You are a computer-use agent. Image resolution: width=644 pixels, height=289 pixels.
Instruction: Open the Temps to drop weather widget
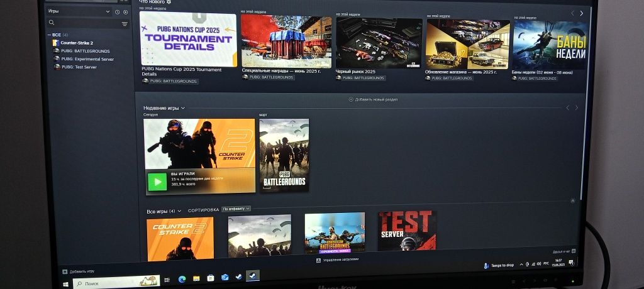coord(499,266)
